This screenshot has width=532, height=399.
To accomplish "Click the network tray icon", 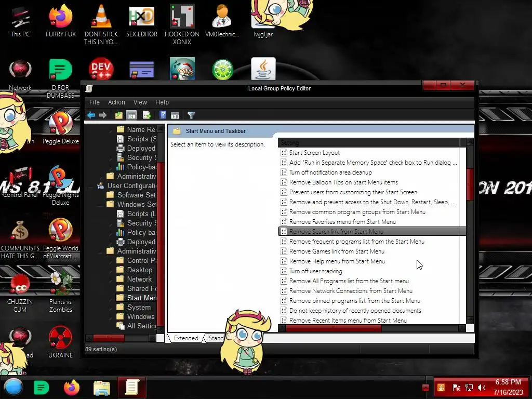I will tap(469, 388).
